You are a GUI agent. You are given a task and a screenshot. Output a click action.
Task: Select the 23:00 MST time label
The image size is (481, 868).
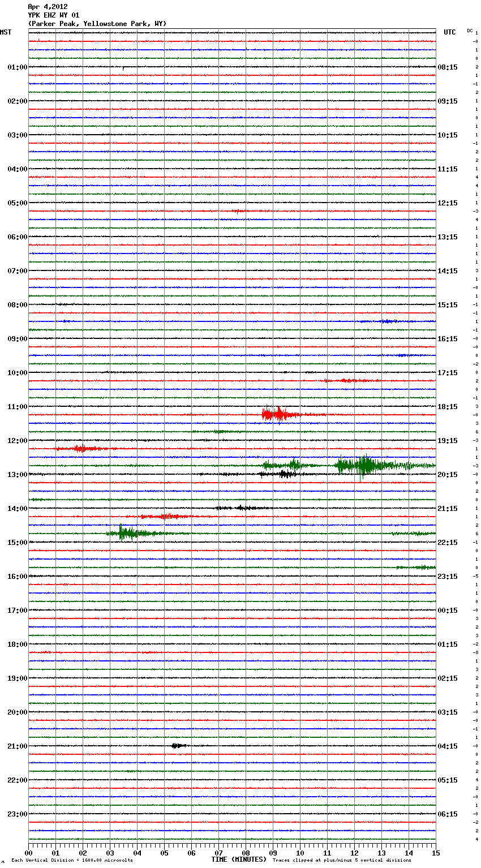[x=18, y=814]
